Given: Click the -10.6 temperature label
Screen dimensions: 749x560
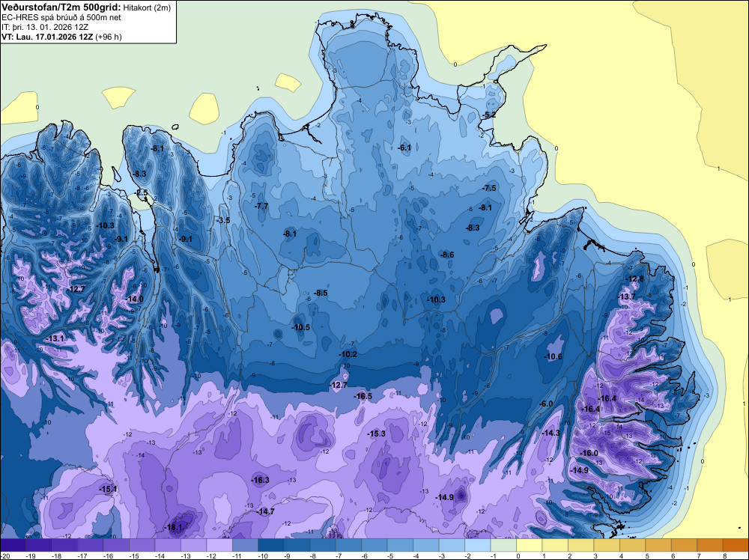Looking at the screenshot, I should [554, 356].
